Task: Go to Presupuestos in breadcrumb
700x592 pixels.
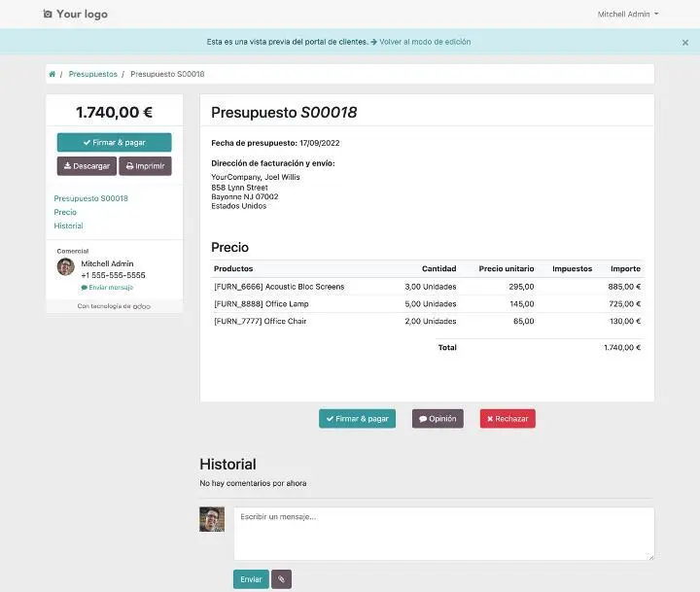Action: tap(92, 74)
